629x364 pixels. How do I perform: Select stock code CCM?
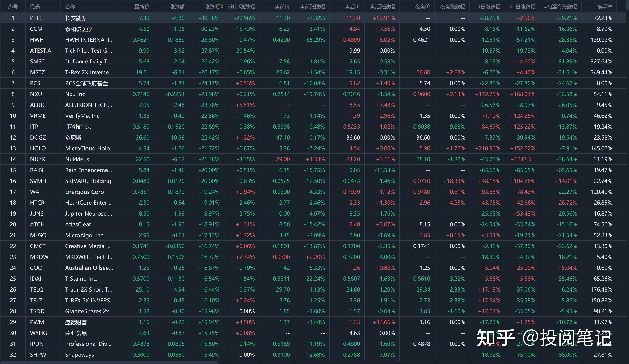click(x=36, y=29)
